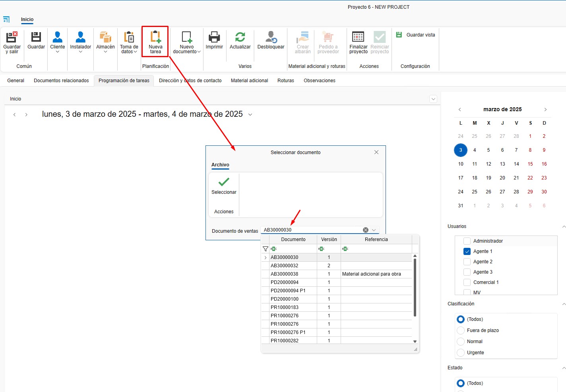Select day 14 in the calendar
This screenshot has width=566, height=392.
pyautogui.click(x=516, y=164)
